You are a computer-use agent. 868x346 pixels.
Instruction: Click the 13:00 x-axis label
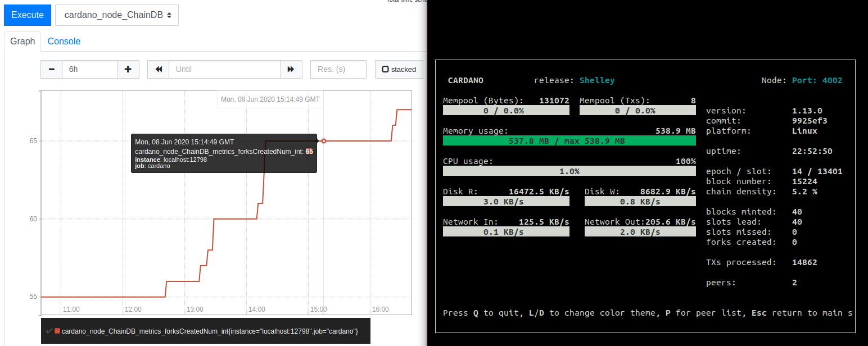(195, 309)
